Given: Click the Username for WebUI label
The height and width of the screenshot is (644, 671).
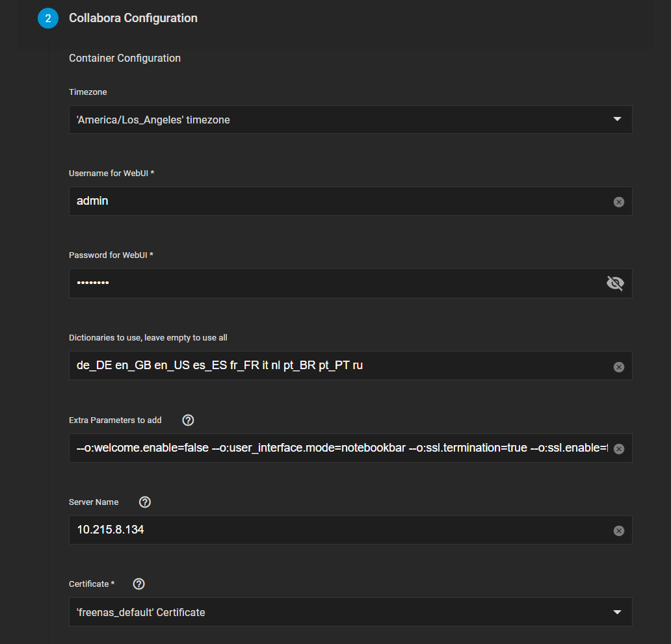Looking at the screenshot, I should [x=111, y=174].
